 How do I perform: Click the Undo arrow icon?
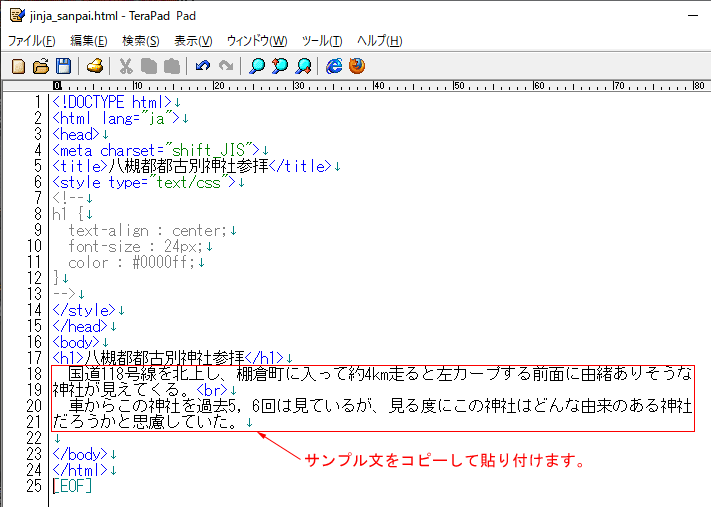pos(203,66)
